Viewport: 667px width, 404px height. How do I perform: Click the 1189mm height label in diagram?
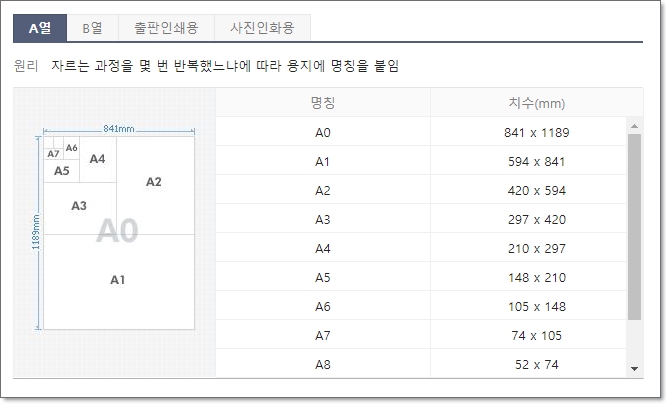pyautogui.click(x=36, y=232)
